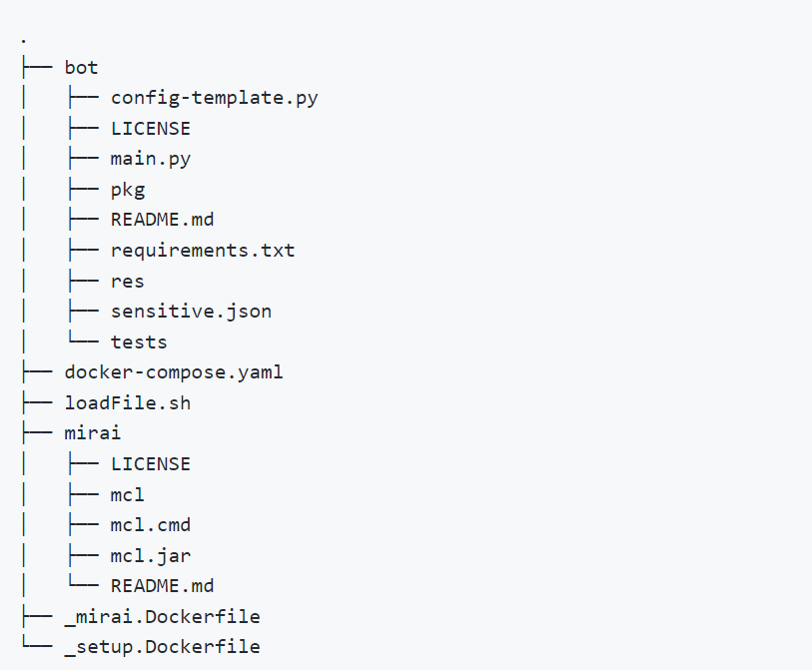The height and width of the screenshot is (670, 812).
Task: Click main.py under bot
Action: [151, 159]
